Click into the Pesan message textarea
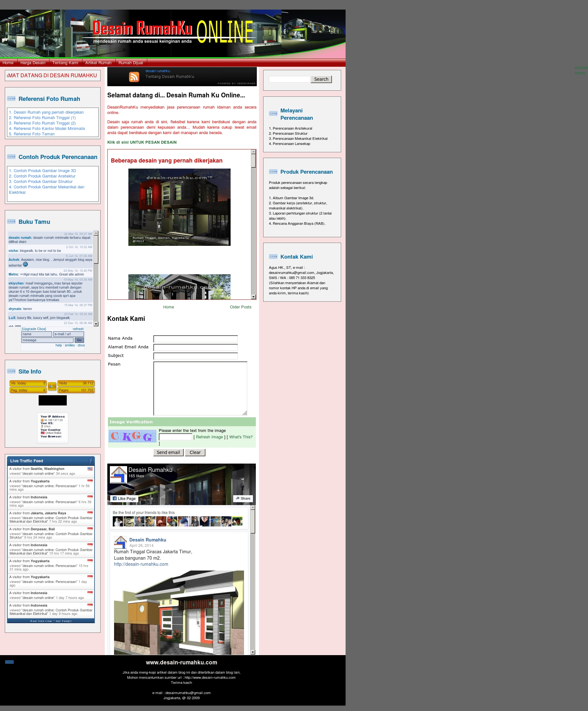Viewport: 588px width, 711px height. click(x=200, y=389)
